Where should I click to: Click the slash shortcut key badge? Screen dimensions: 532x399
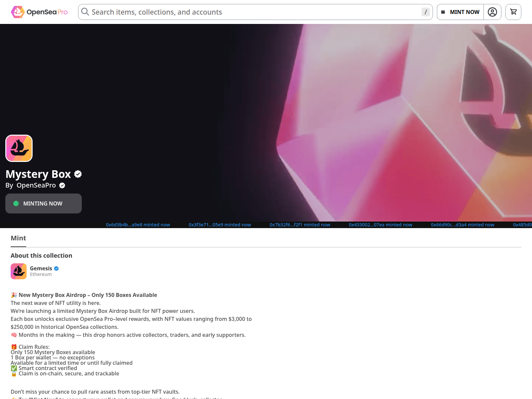click(426, 12)
